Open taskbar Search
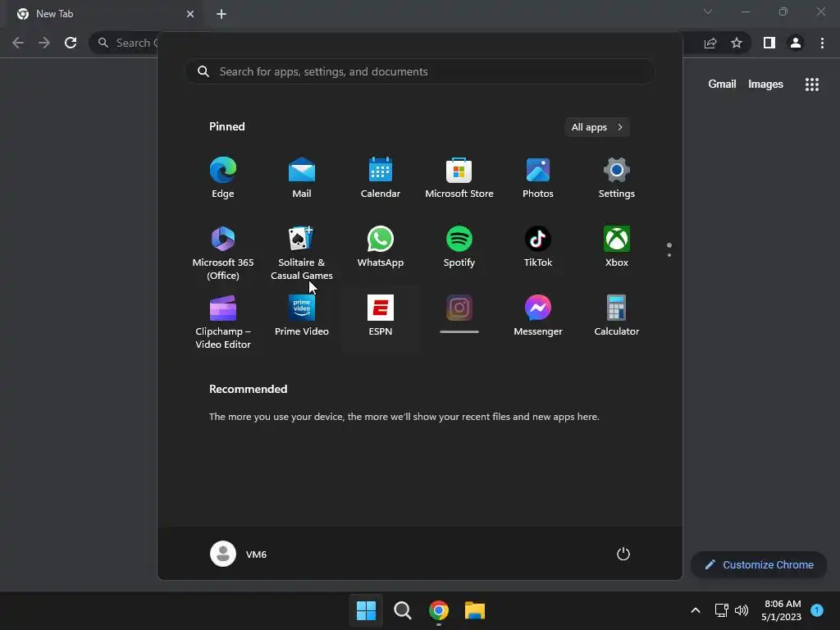 tap(402, 610)
